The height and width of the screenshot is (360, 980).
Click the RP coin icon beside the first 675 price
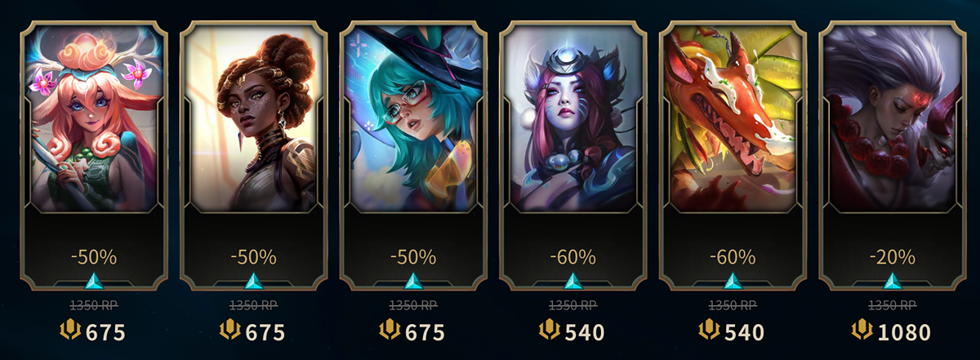pyautogui.click(x=72, y=331)
